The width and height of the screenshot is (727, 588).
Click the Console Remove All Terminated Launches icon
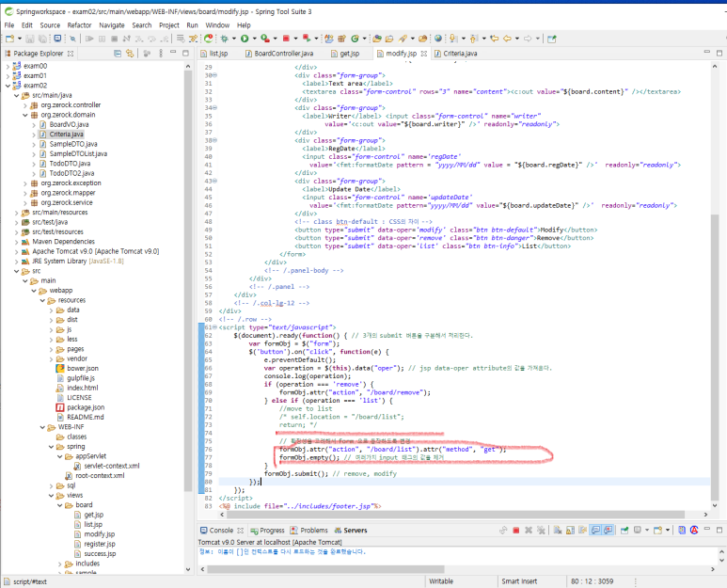[541, 530]
